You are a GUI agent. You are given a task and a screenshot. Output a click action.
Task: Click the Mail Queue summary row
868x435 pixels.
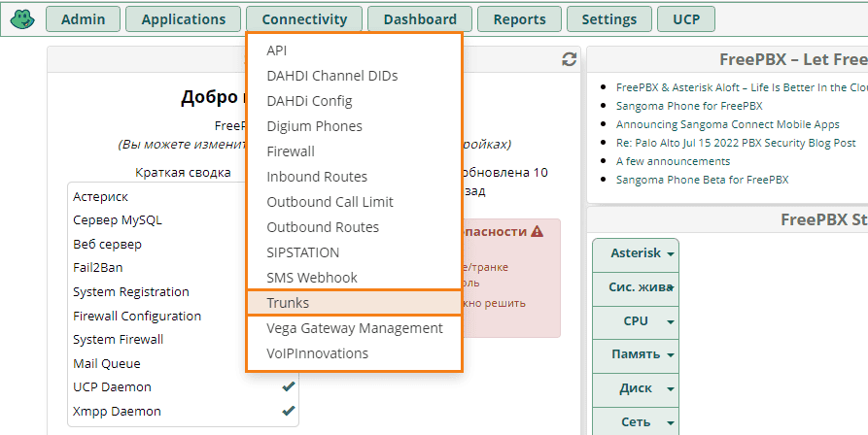pos(183,364)
